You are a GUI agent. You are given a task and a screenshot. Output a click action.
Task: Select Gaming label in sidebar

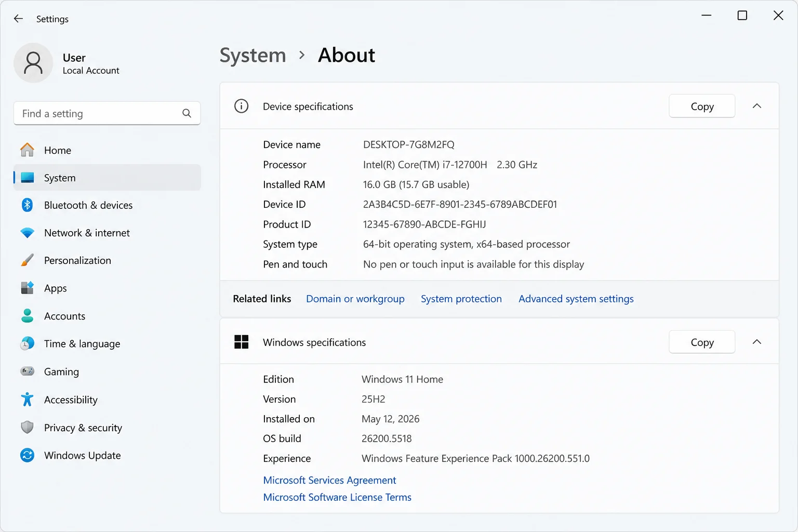point(61,371)
